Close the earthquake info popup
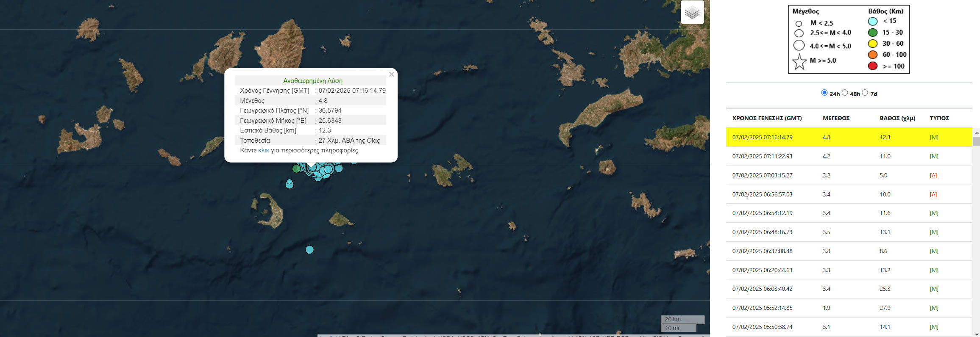The height and width of the screenshot is (337, 980). coord(391,75)
